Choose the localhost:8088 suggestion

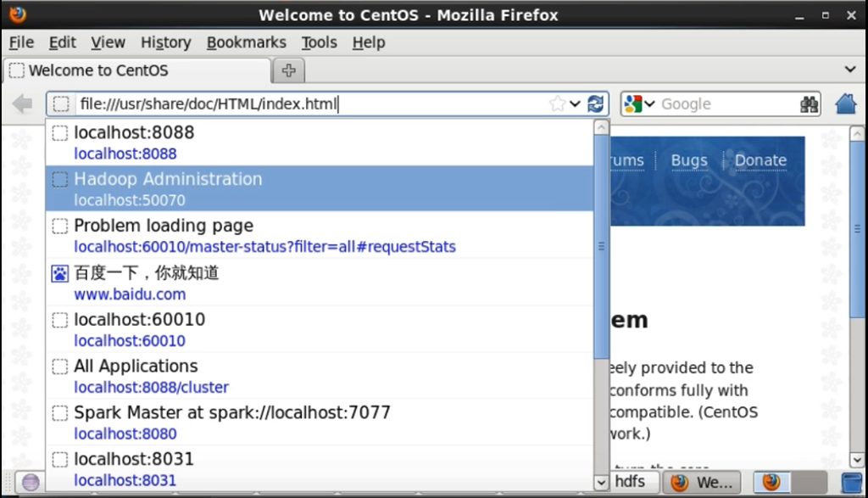320,143
